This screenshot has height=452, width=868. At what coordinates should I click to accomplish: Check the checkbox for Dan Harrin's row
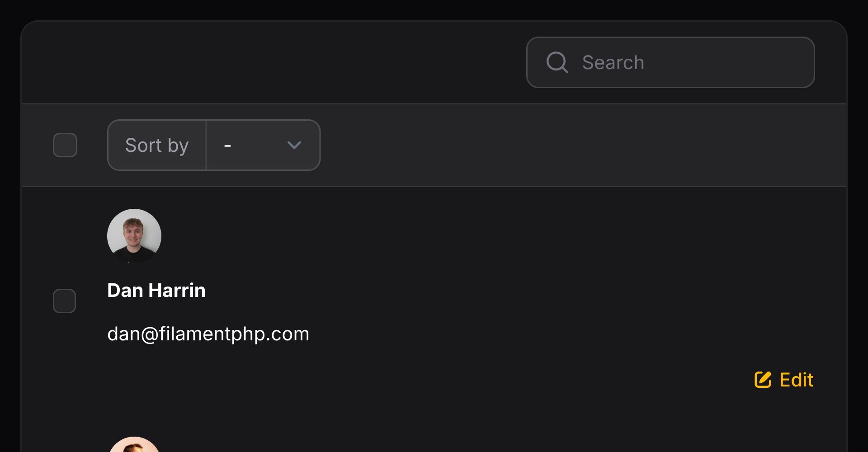click(x=65, y=301)
